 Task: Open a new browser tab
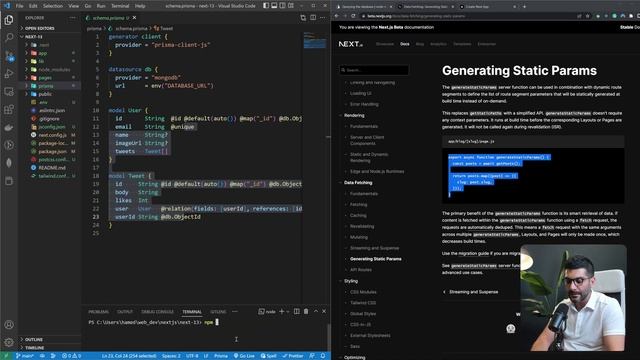pyautogui.click(x=524, y=7)
